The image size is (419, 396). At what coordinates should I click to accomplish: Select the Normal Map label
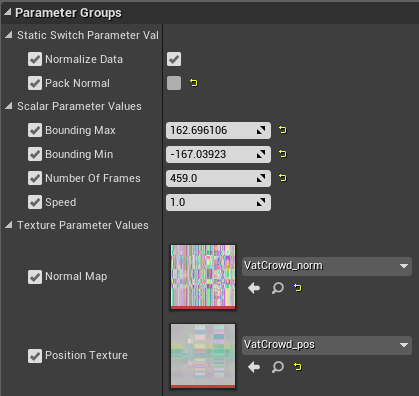click(x=76, y=276)
